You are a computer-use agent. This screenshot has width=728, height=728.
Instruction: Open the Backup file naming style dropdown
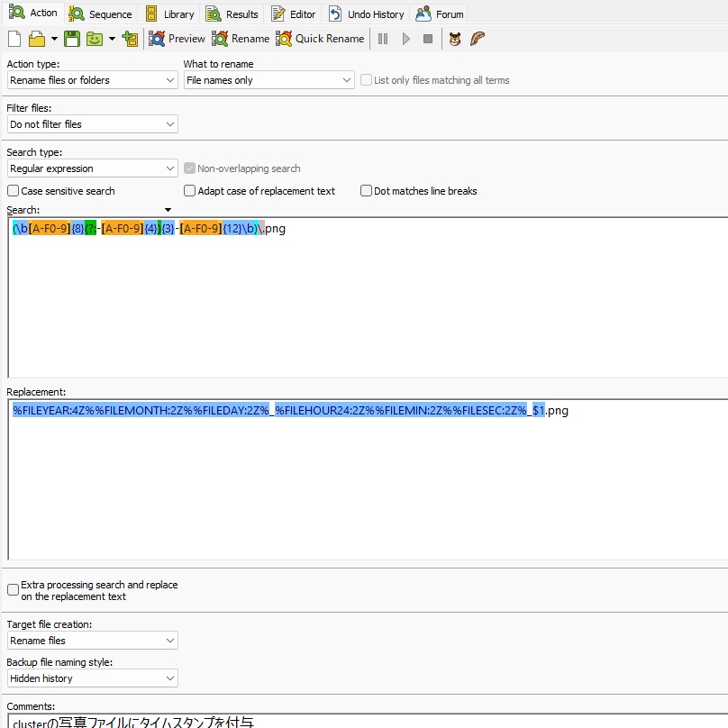93,678
